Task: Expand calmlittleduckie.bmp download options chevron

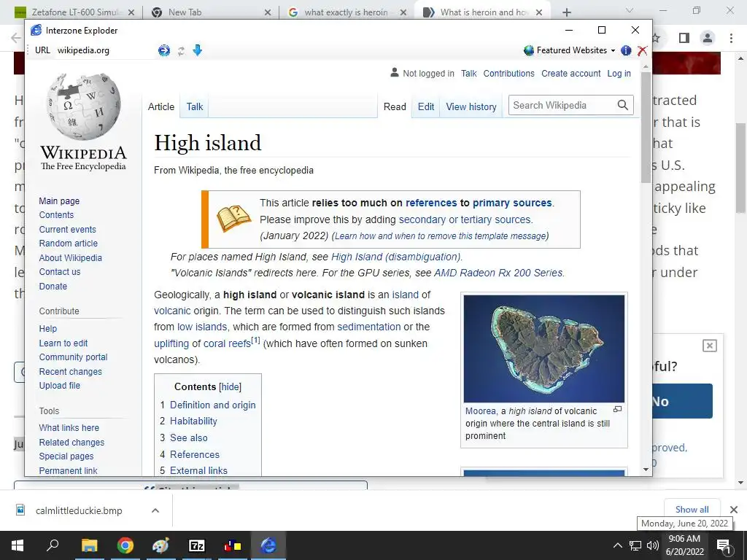Action: (x=155, y=510)
